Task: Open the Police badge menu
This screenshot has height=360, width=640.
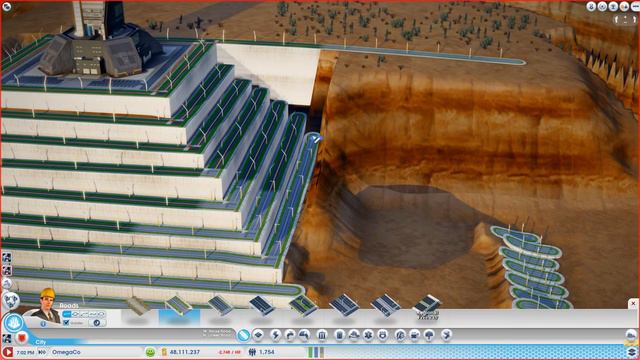Action: [x=382, y=335]
